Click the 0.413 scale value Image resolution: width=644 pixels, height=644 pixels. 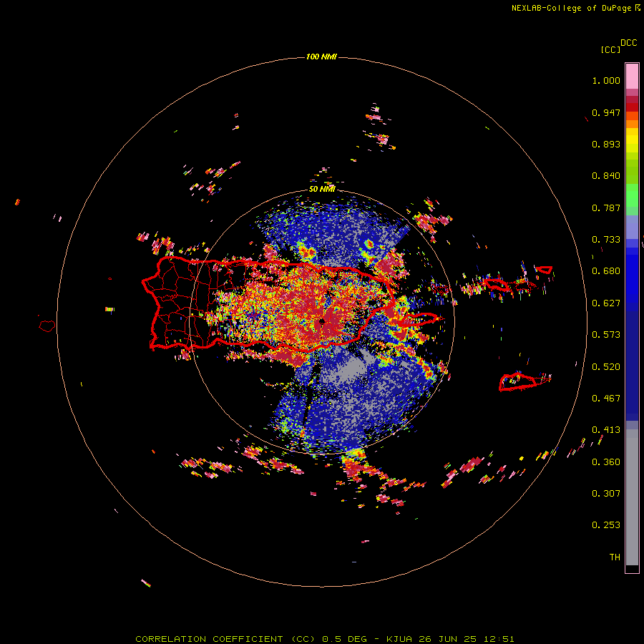pyautogui.click(x=606, y=430)
